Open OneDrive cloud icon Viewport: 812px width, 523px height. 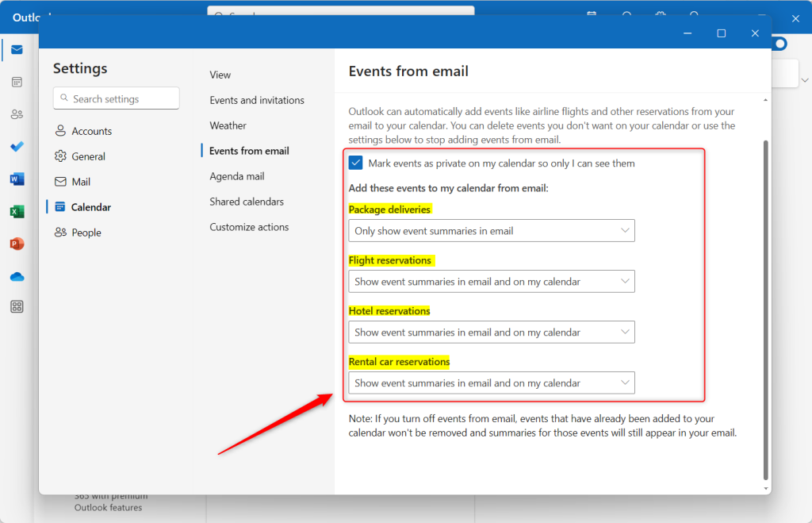point(17,277)
